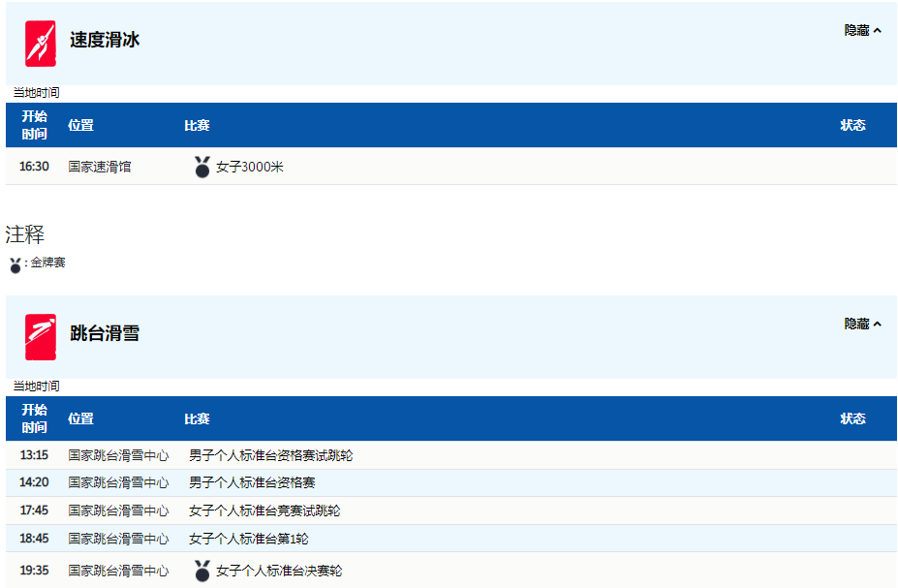The width and height of the screenshot is (898, 588).
Task: Click 开始时间 header in speed skating table
Action: tap(34, 125)
